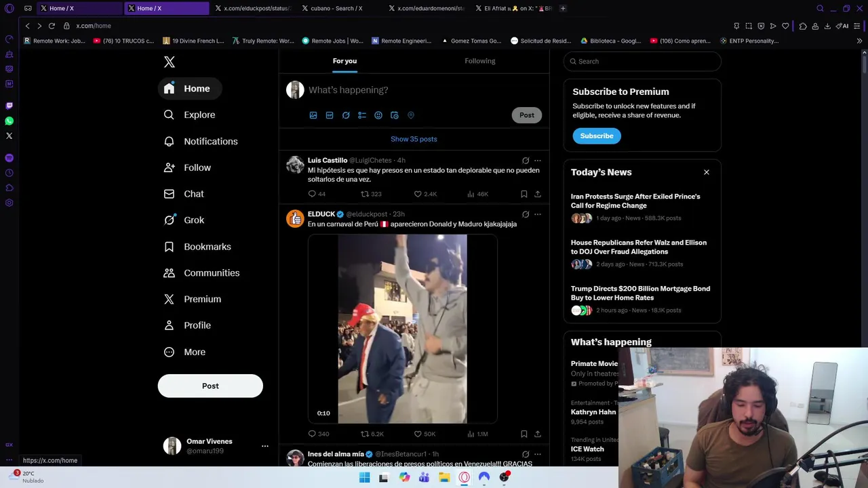Click the blue Subscribe button

(597, 136)
